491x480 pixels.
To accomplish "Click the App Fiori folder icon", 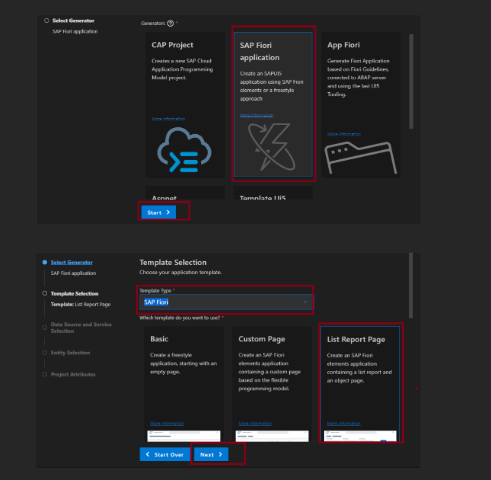I will (361, 158).
